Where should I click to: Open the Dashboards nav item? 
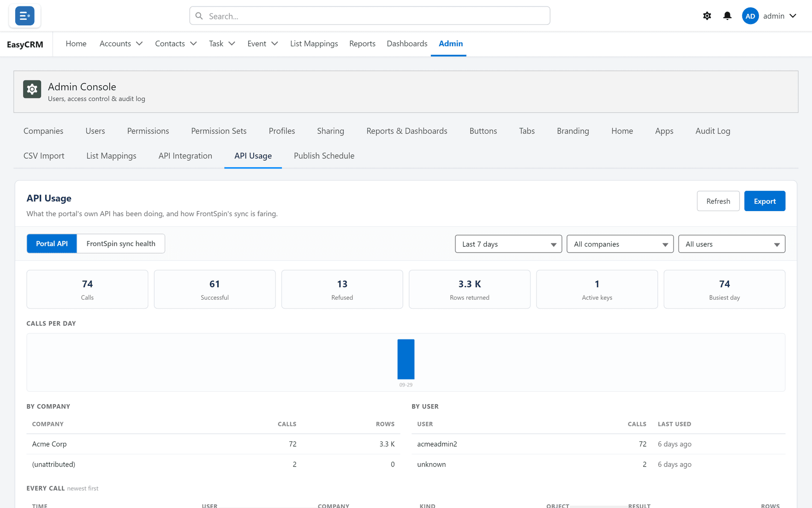coord(407,43)
